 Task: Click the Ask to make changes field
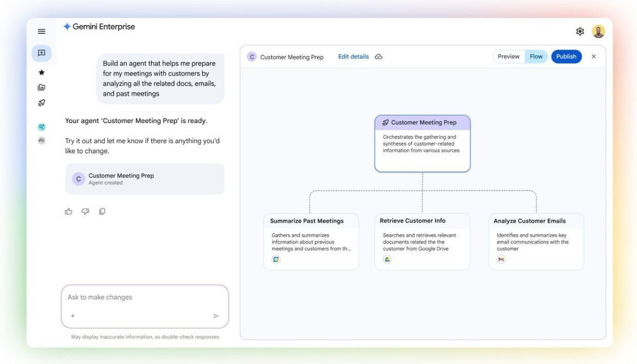point(138,297)
